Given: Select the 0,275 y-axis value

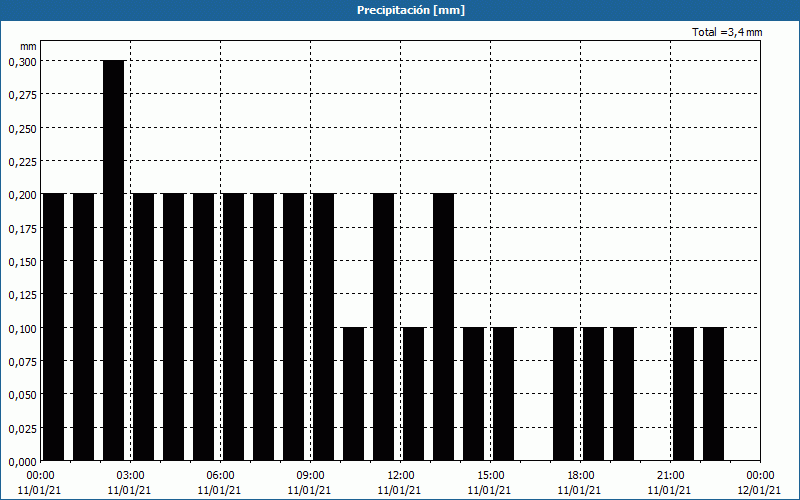Looking at the screenshot, I should (x=22, y=95).
